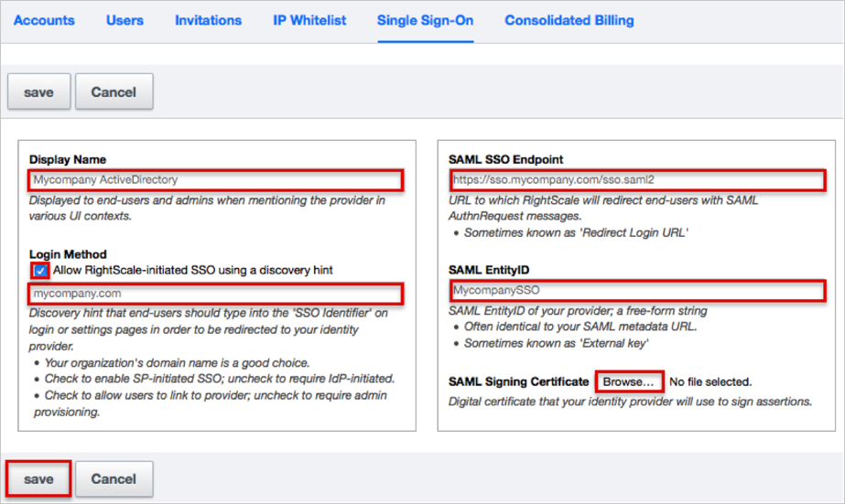The width and height of the screenshot is (845, 504).
Task: Switch to the Users tab
Action: [x=125, y=20]
